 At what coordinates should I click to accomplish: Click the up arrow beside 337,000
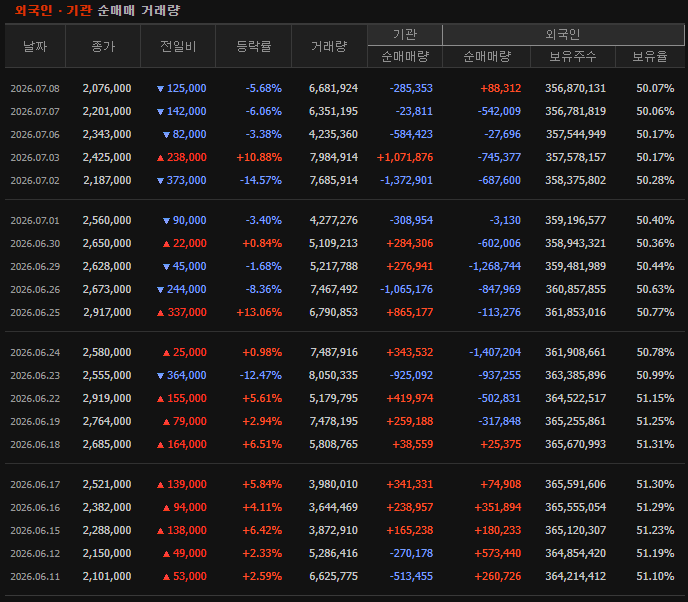[161, 312]
